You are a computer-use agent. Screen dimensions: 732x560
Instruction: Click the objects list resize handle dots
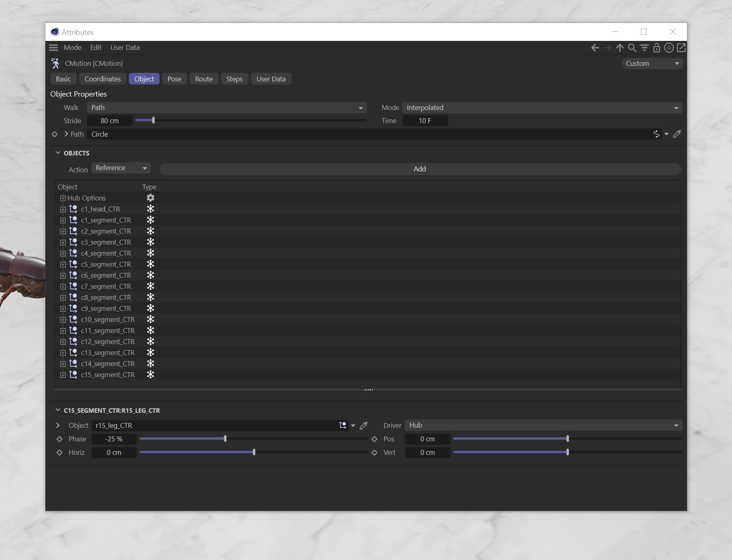tap(368, 390)
